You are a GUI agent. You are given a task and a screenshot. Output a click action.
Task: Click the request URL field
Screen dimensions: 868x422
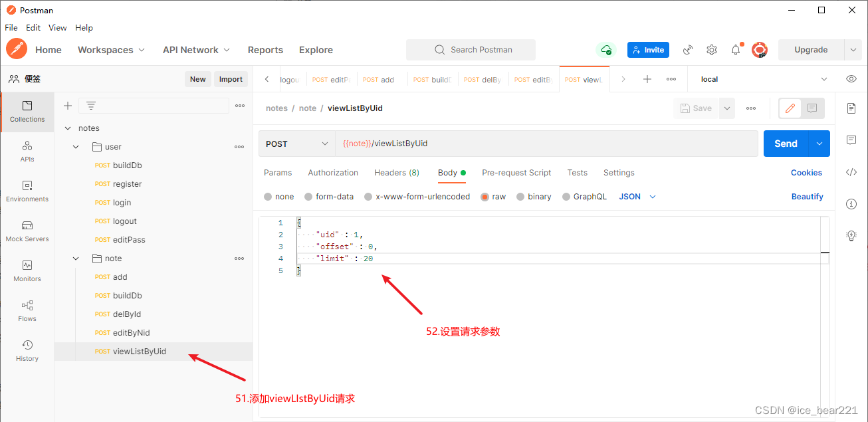(546, 144)
